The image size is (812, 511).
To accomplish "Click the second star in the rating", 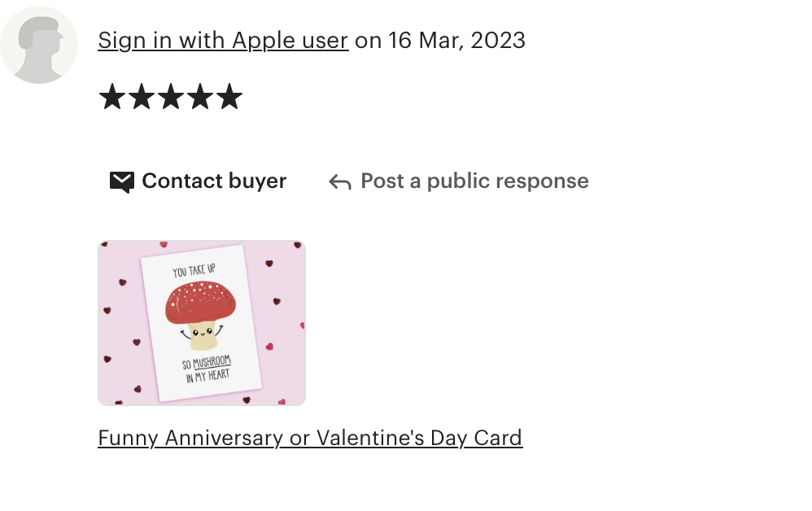I will click(x=142, y=97).
